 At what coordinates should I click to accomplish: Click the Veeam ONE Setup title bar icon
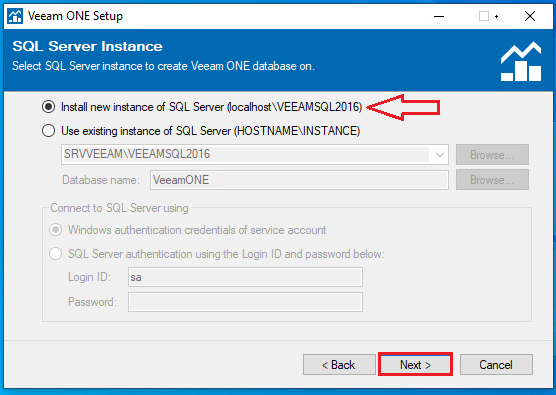(15, 16)
